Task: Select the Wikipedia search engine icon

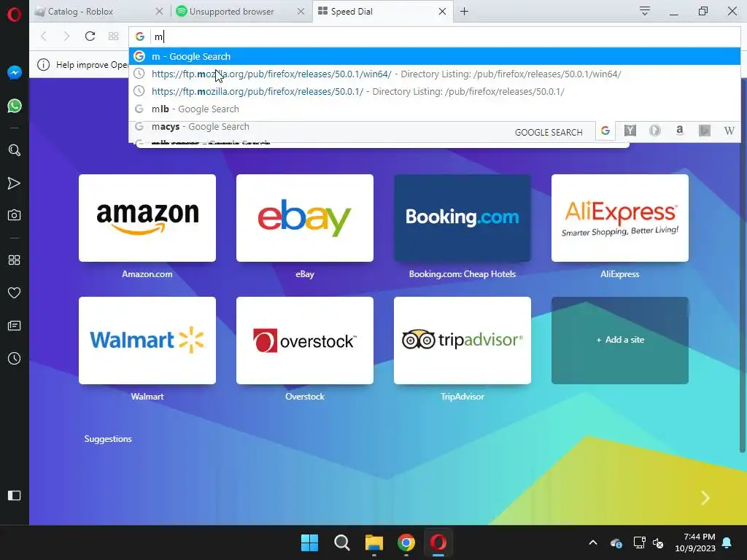Action: [x=729, y=131]
